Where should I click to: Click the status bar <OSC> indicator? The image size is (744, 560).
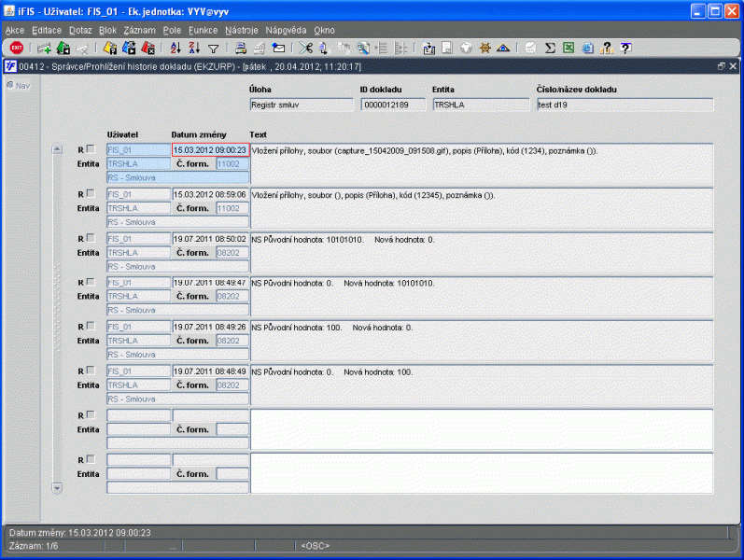click(316, 546)
